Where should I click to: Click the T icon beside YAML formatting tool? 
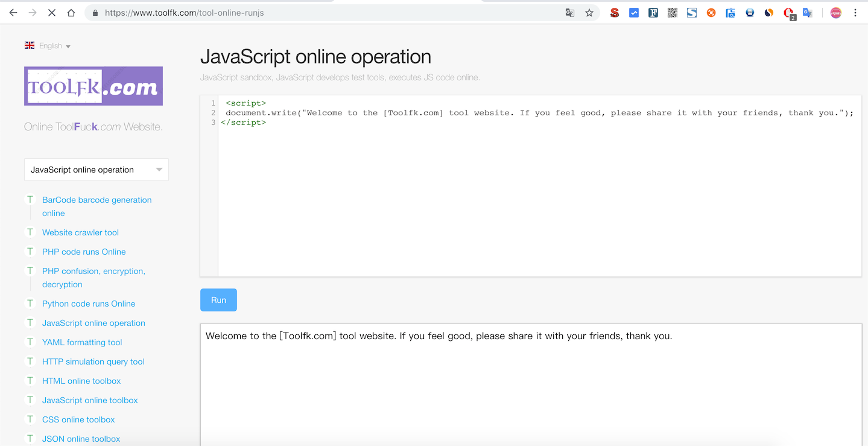point(30,342)
